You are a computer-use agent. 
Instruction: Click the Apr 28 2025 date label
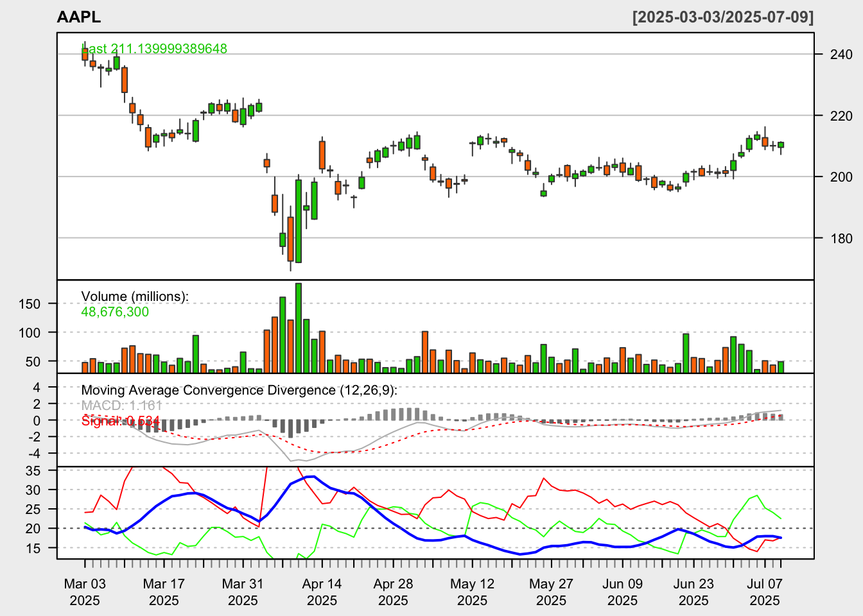coord(393,592)
